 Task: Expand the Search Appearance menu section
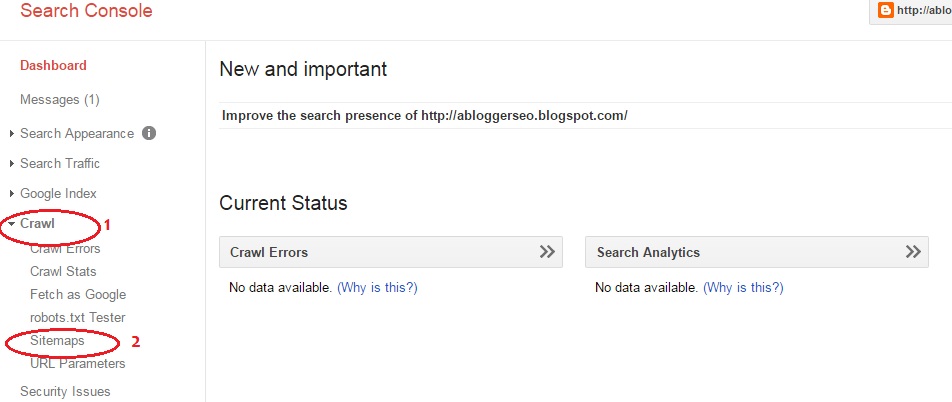(76, 133)
